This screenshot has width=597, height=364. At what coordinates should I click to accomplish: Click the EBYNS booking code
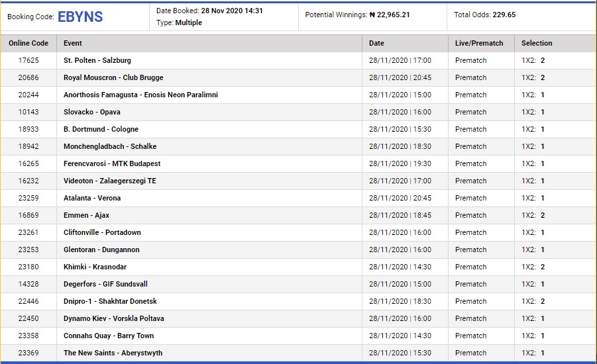pyautogui.click(x=80, y=17)
